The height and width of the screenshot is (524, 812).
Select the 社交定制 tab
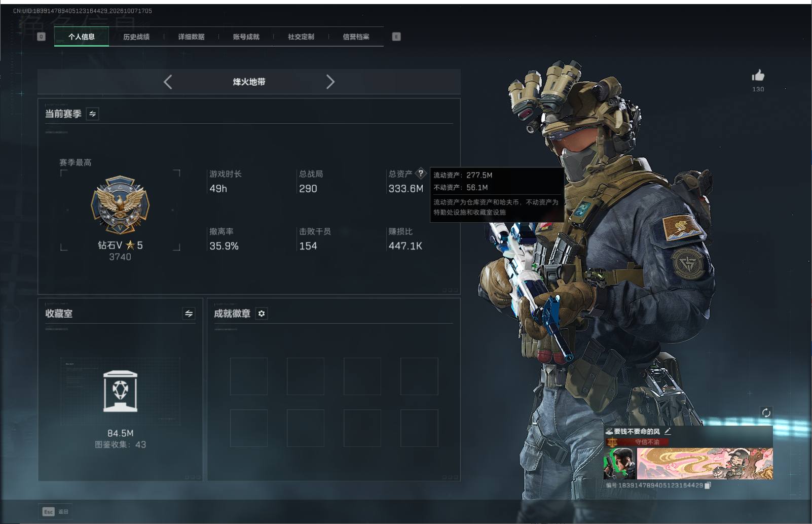tap(301, 37)
